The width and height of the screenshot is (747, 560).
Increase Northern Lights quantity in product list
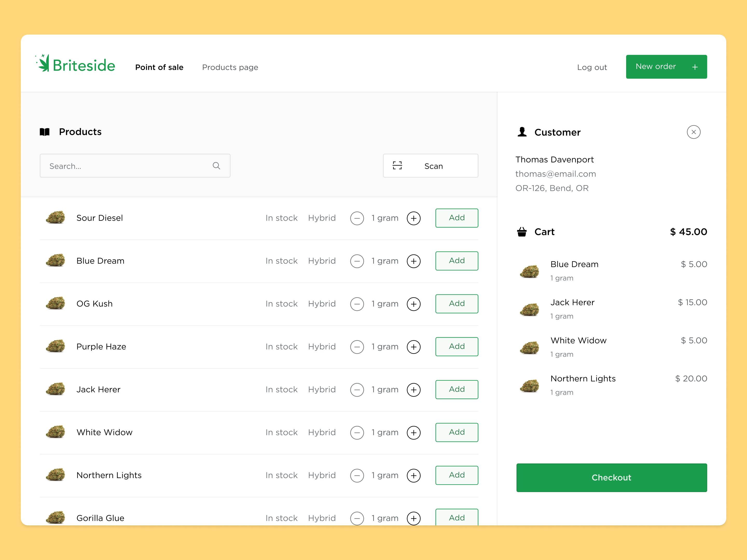414,475
